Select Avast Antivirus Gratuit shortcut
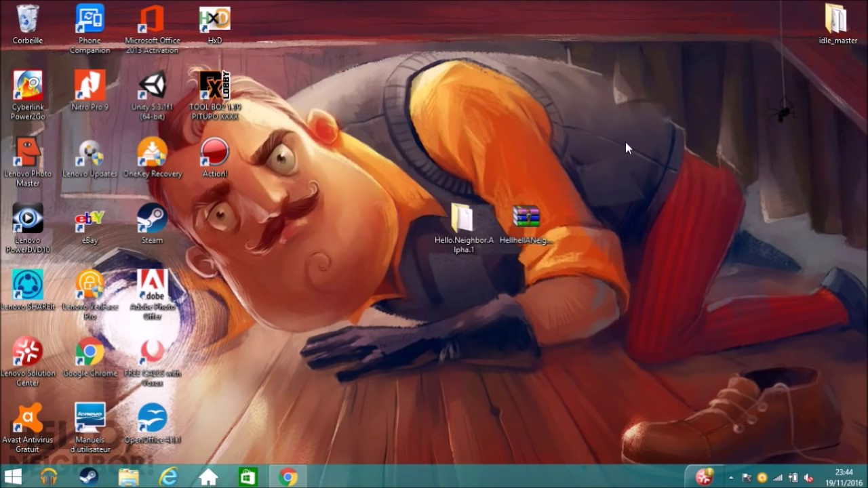Screen dimensions: 868x488 tap(28, 427)
